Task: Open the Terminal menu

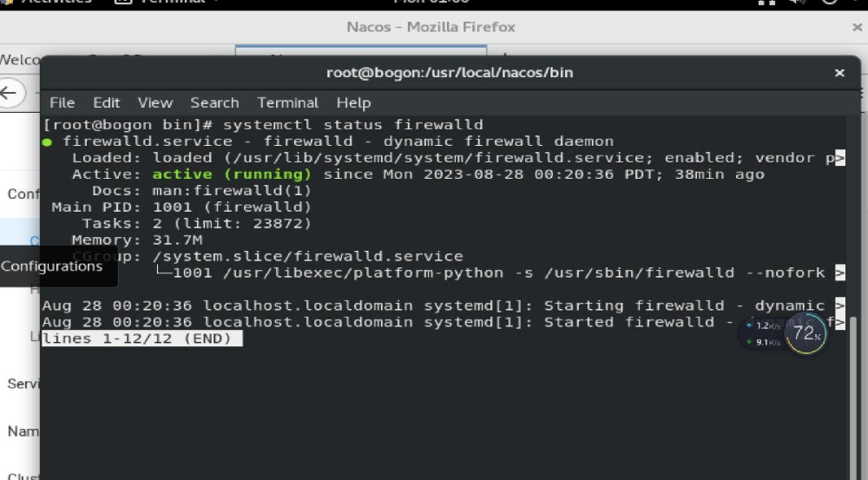Action: point(288,103)
